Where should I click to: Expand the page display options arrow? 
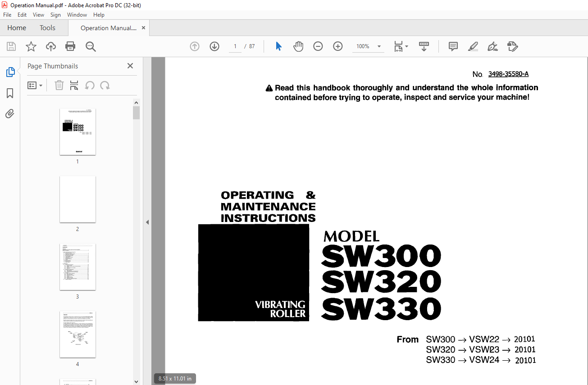click(x=407, y=46)
